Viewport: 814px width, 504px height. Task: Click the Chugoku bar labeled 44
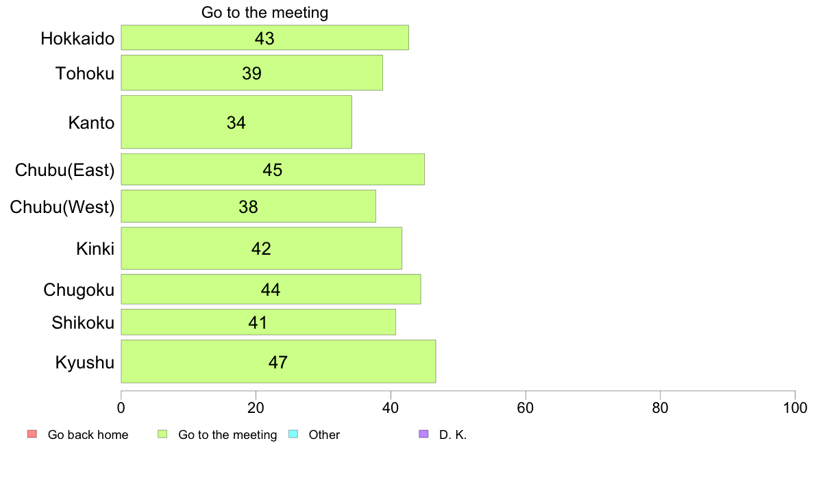pos(271,289)
